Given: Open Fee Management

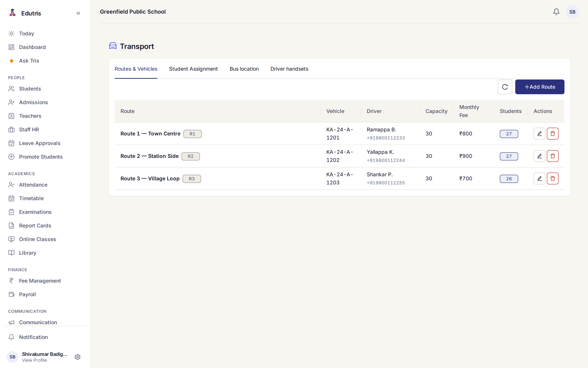Looking at the screenshot, I should [x=45, y=281].
